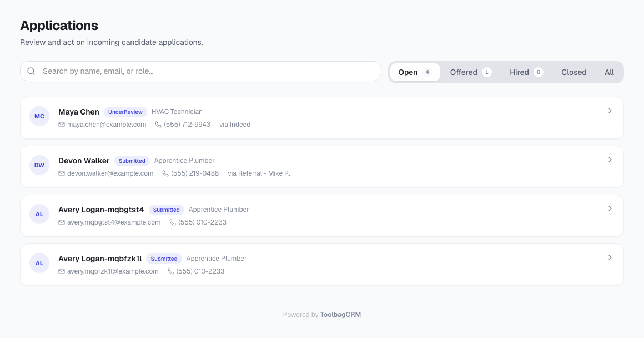644x338 pixels.
Task: Click the Submitted badge for Avery Logan-mqbgtst4
Action: pyautogui.click(x=167, y=210)
